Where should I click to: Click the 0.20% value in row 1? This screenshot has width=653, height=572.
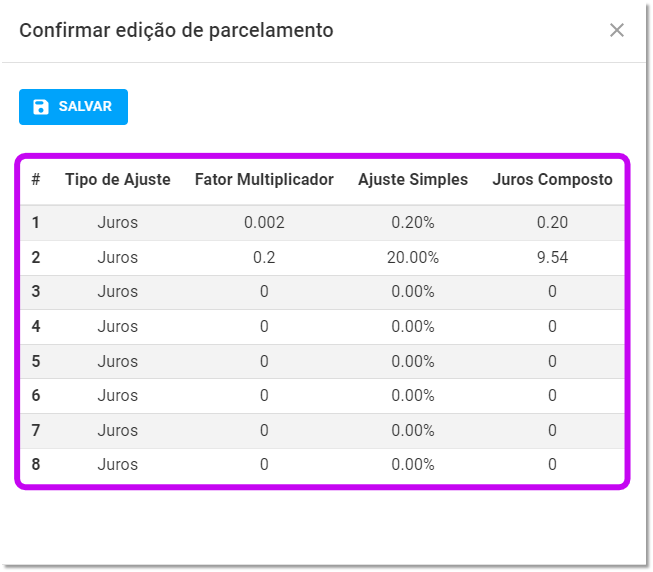coord(413,223)
